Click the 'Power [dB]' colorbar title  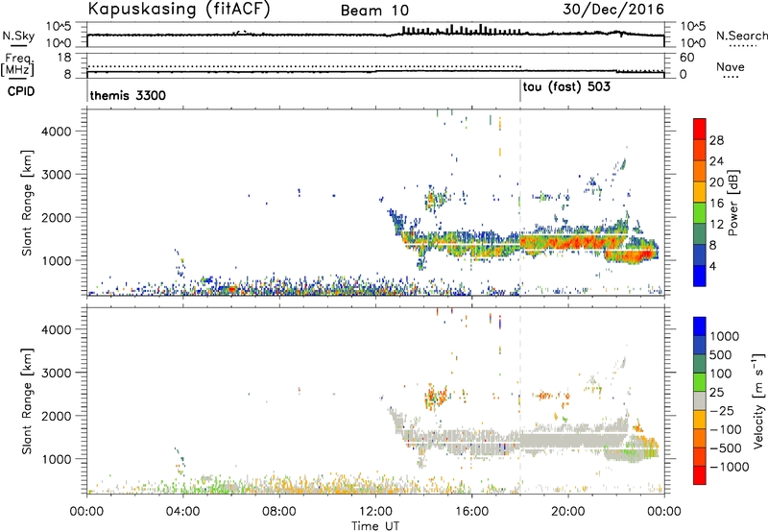(x=732, y=203)
